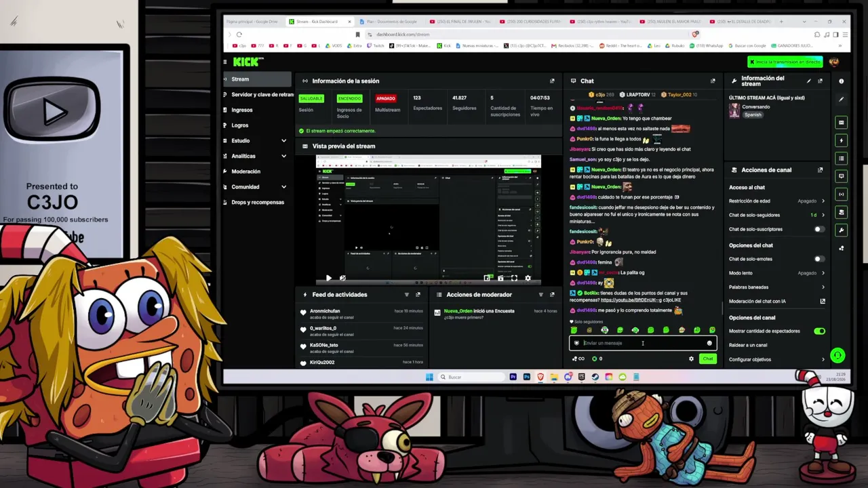Click the Windows Start button
This screenshot has height=488, width=868.
coord(429,377)
